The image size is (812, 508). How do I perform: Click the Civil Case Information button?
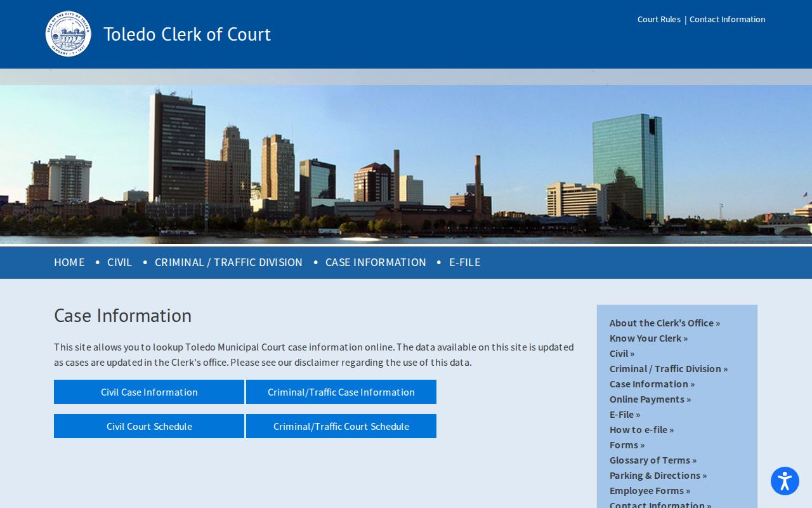click(149, 392)
